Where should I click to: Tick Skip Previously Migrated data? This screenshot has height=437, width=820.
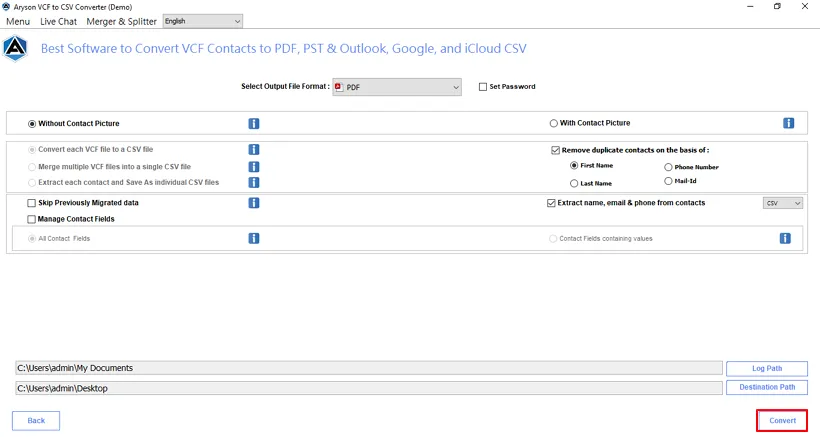click(x=31, y=203)
